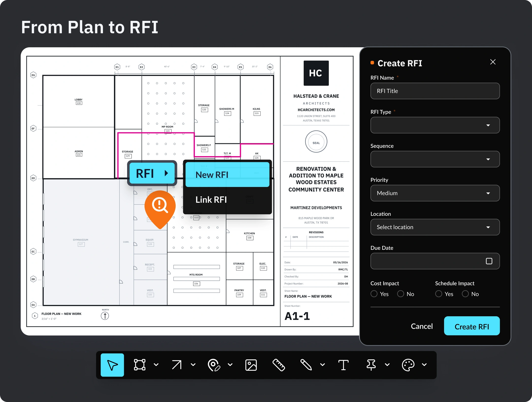This screenshot has width=532, height=402.
Task: Click the EG grid marker
Action: [x=33, y=75]
